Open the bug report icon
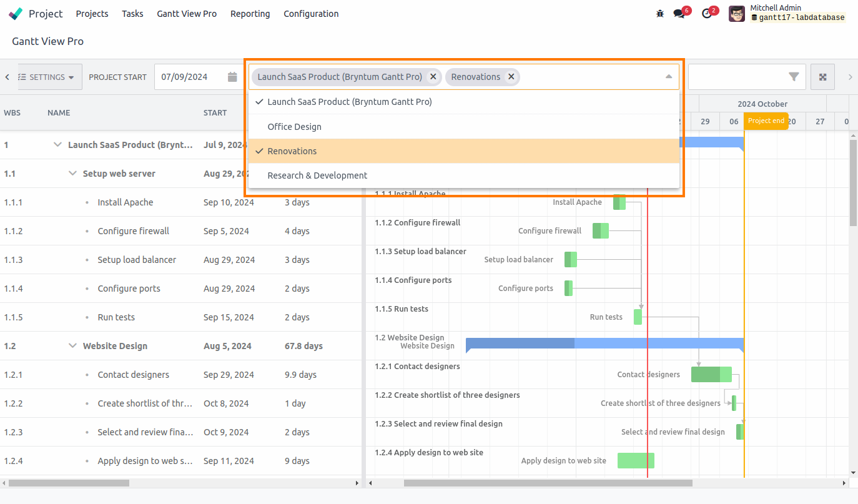The image size is (858, 504). 660,13
